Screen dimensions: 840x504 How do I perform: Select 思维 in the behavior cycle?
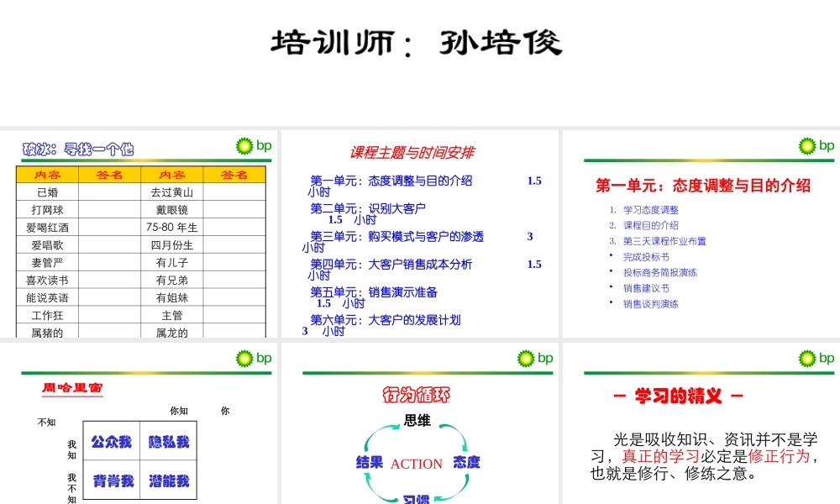click(417, 421)
